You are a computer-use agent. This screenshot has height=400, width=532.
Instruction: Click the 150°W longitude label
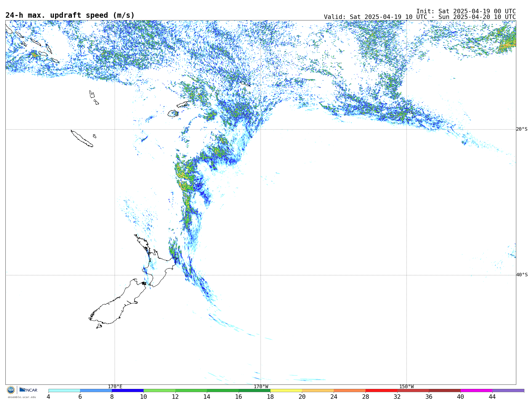(x=406, y=387)
